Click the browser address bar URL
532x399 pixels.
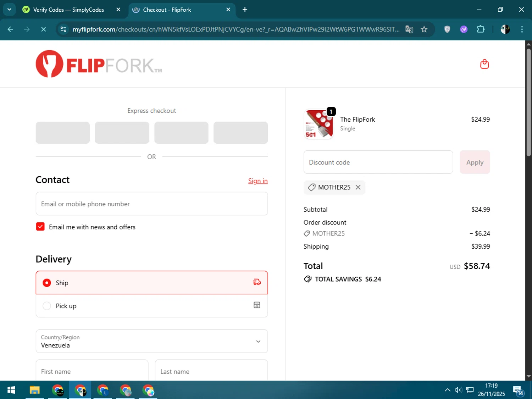pos(236,29)
